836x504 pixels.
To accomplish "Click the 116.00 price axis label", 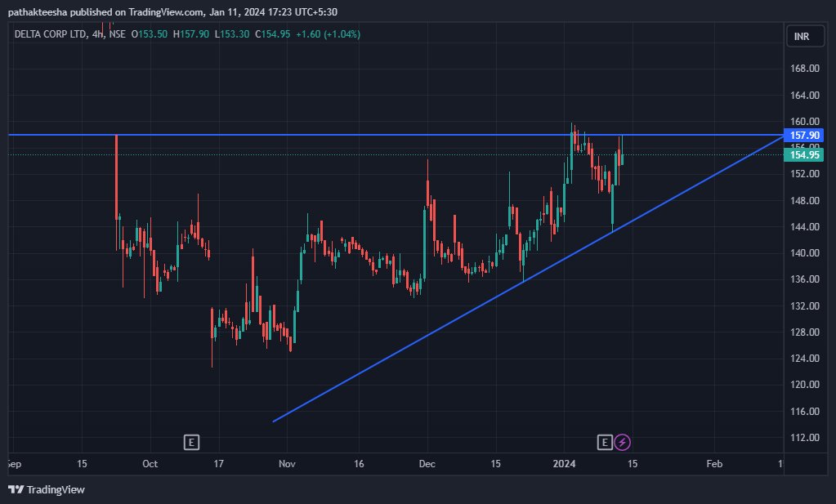I will coord(805,412).
